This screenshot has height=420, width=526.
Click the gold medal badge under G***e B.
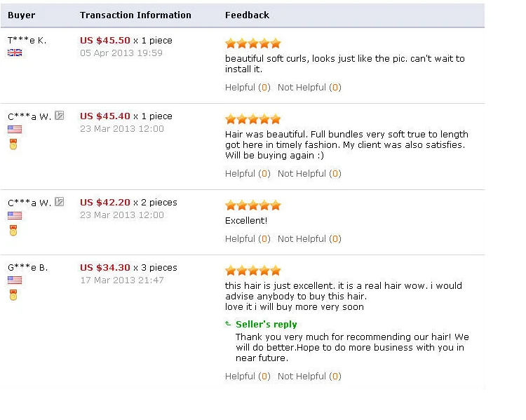pyautogui.click(x=13, y=295)
